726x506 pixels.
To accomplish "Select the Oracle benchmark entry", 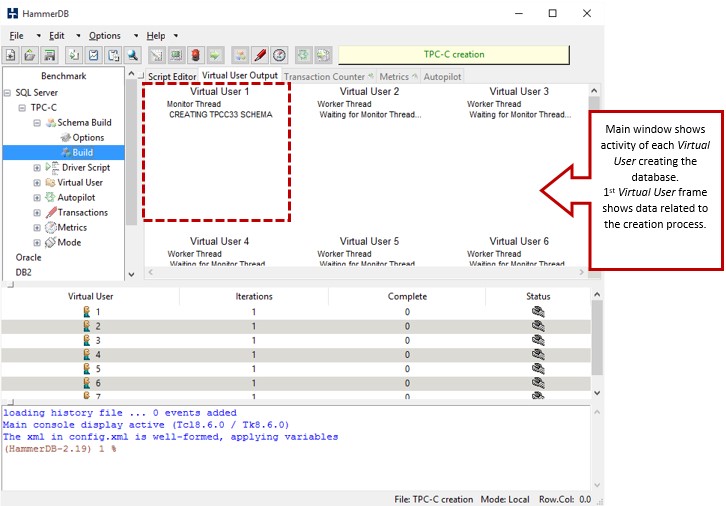I will (x=28, y=257).
